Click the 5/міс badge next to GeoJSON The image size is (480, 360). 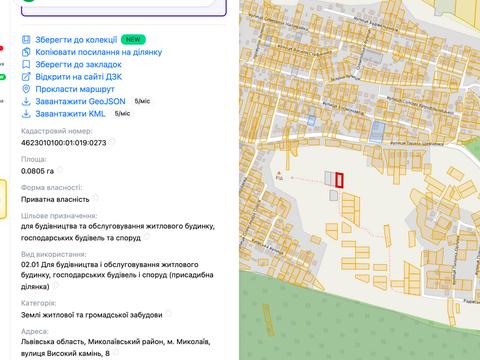click(x=142, y=101)
